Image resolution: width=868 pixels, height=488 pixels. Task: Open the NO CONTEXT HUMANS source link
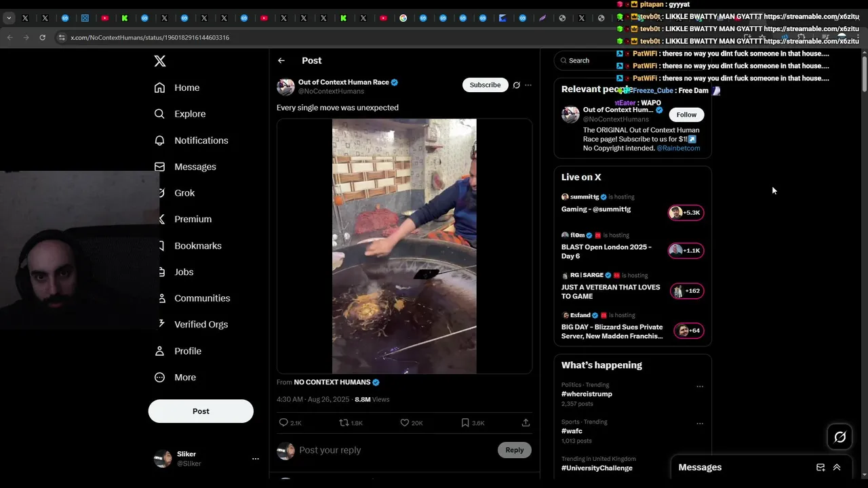[332, 382]
